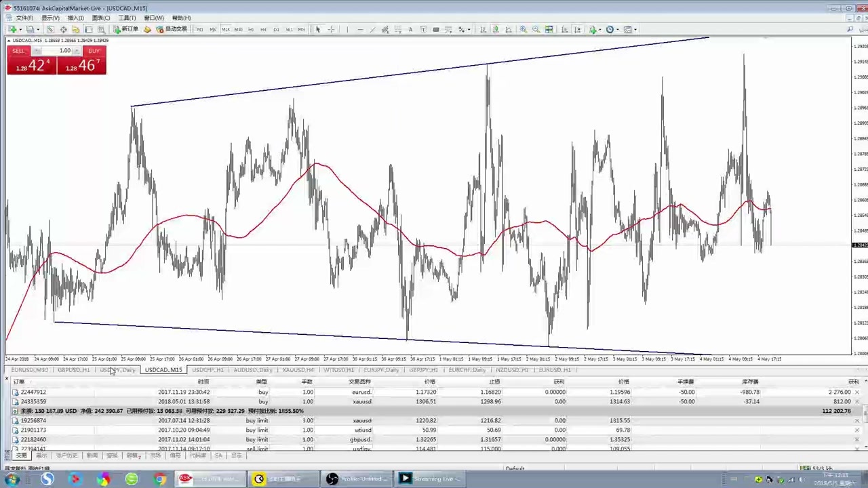
Task: Click the zoom out magnifier icon
Action: point(536,29)
